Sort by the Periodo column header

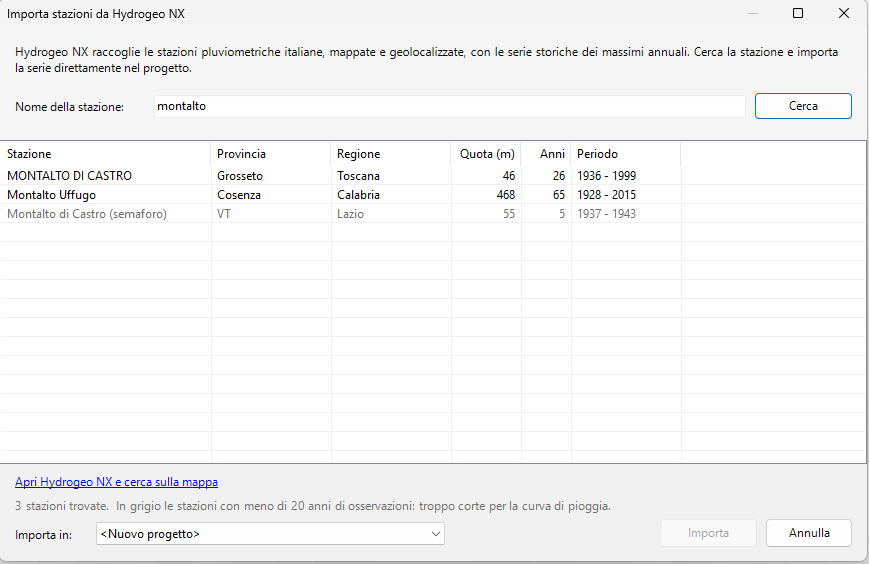[626, 154]
